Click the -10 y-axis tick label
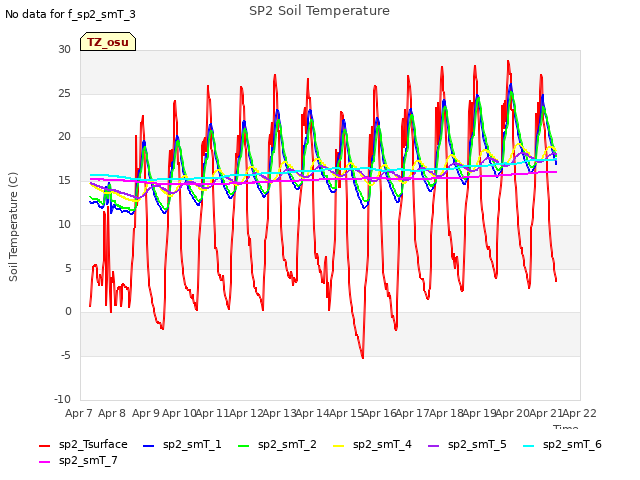 [62, 399]
